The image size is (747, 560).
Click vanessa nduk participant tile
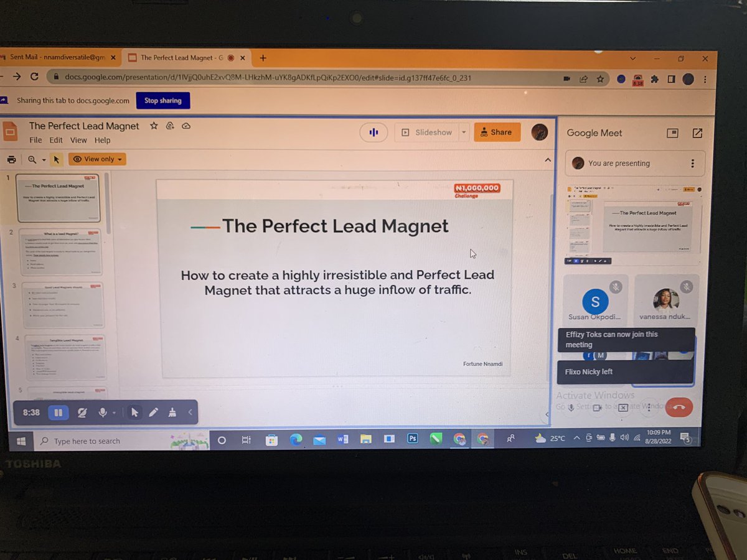coord(665,301)
